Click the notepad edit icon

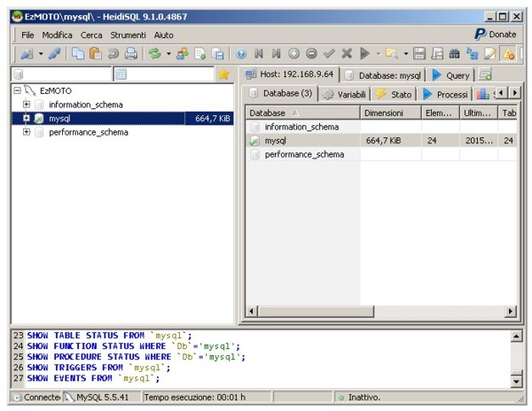coord(489,53)
